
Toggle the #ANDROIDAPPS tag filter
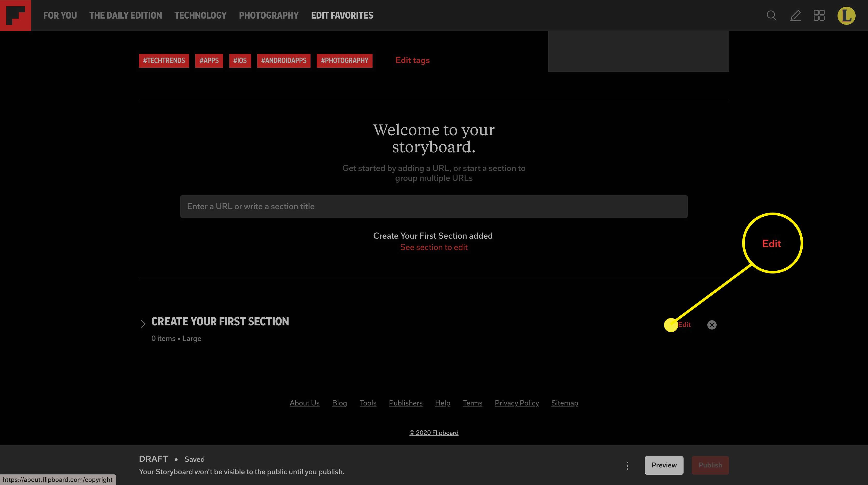coord(284,60)
